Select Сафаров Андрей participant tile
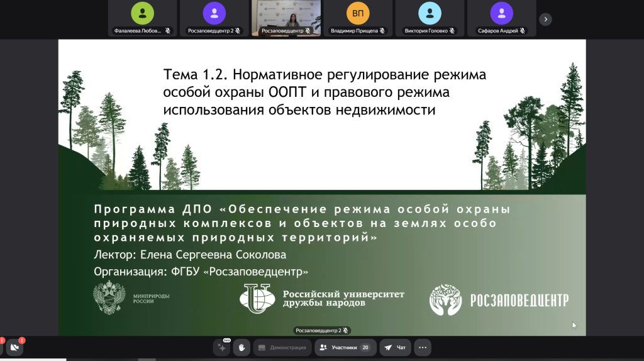644x361 pixels. click(502, 18)
